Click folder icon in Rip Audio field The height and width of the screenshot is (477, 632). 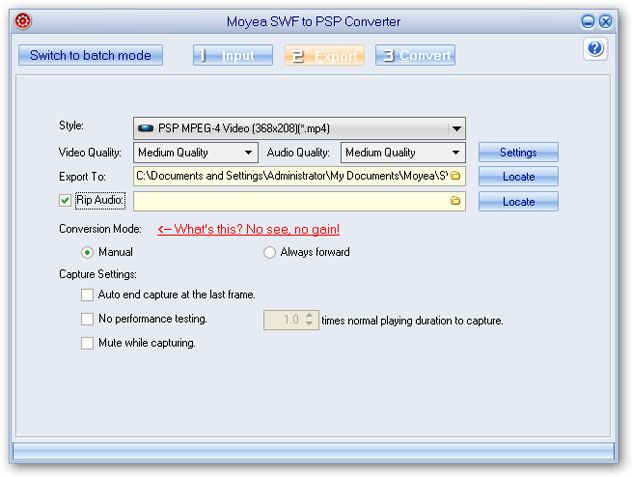pos(455,201)
